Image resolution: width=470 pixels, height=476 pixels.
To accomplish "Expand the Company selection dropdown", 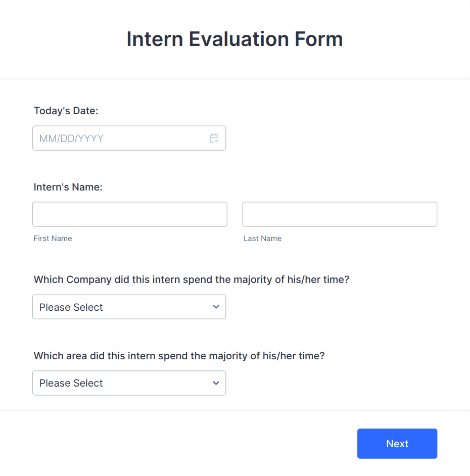I will pos(129,307).
